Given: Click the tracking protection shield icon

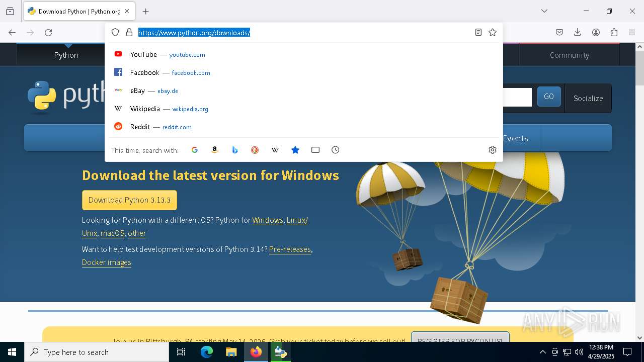Looking at the screenshot, I should tap(115, 33).
